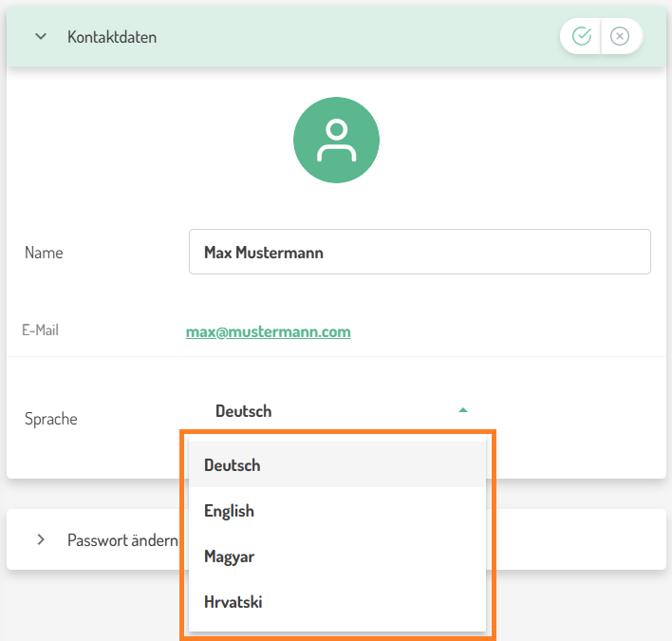Click the Name input field
672x641 pixels.
[420, 253]
